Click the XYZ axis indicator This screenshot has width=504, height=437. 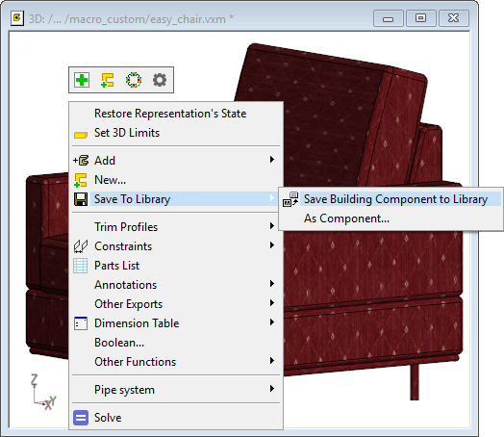[x=43, y=392]
